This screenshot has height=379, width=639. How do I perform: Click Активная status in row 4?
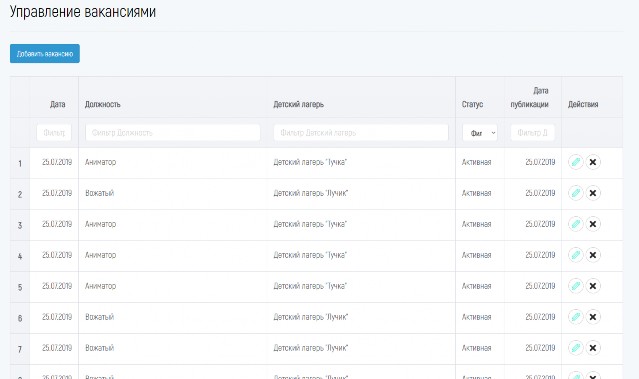click(476, 255)
